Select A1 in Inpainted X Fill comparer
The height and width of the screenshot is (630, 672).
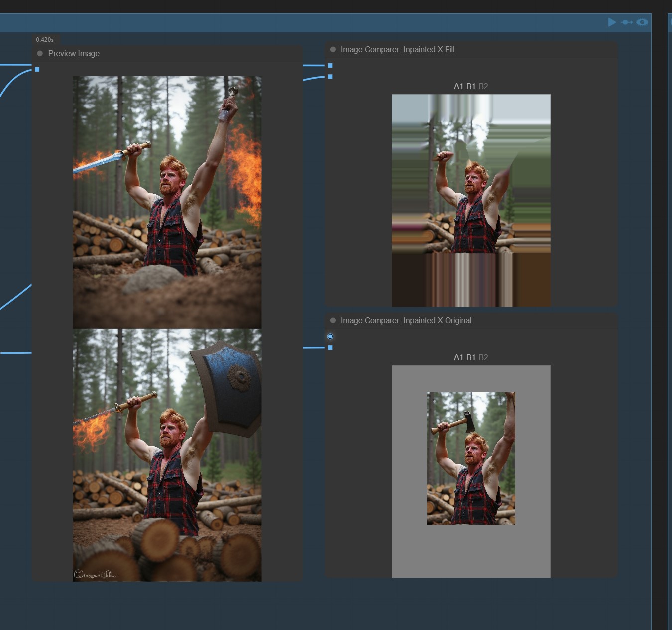pos(458,86)
